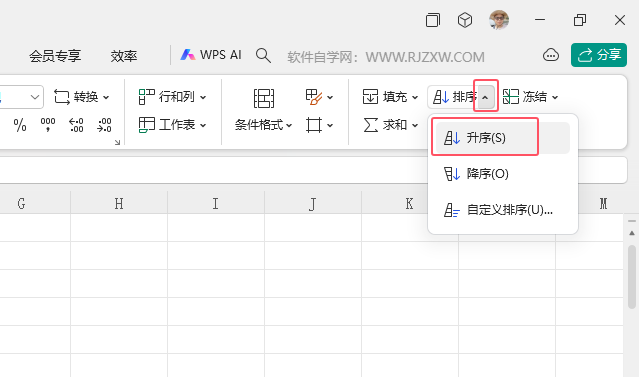The width and height of the screenshot is (639, 377).
Task: Apply percent style format
Action: point(20,125)
